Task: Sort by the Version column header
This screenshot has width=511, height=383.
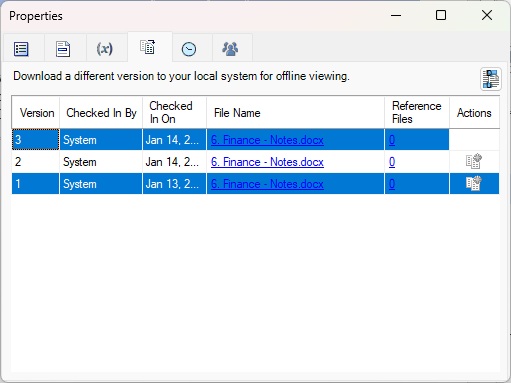Action: (x=36, y=112)
